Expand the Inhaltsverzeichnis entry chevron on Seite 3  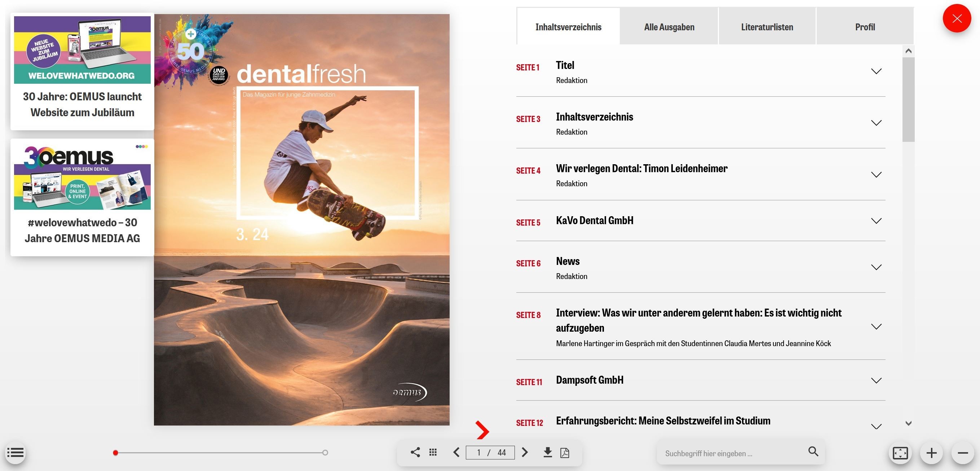pyautogui.click(x=876, y=123)
